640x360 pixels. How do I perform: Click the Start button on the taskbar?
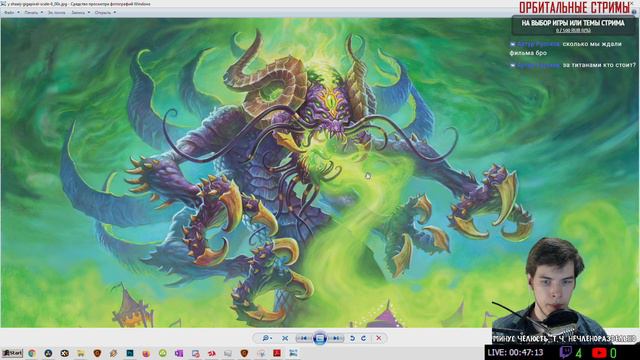coord(12,353)
